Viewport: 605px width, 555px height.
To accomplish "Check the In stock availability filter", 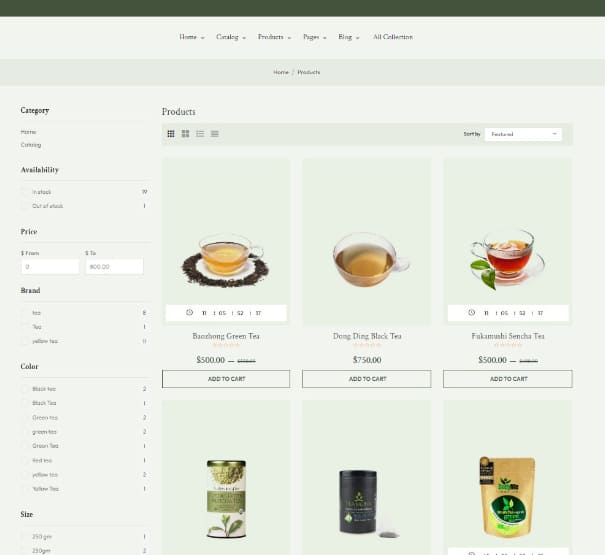I will click(25, 192).
